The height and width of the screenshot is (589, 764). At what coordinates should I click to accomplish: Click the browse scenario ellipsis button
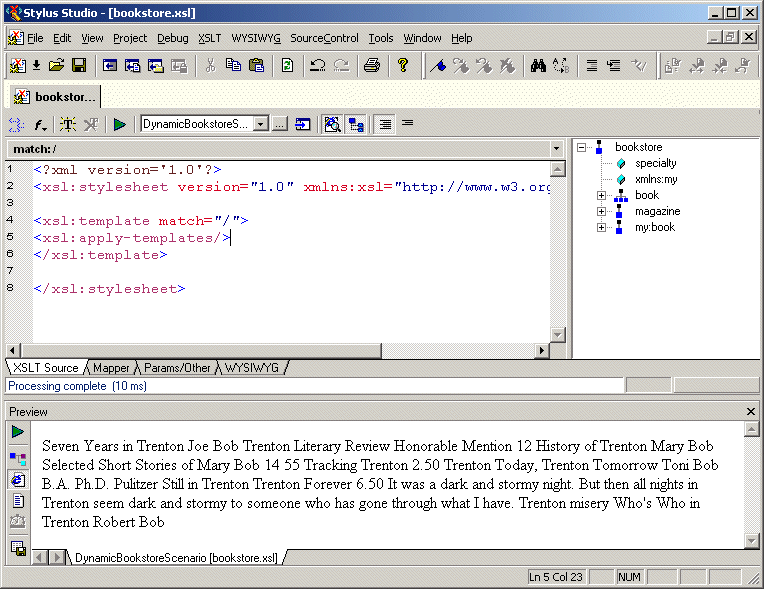tap(280, 124)
